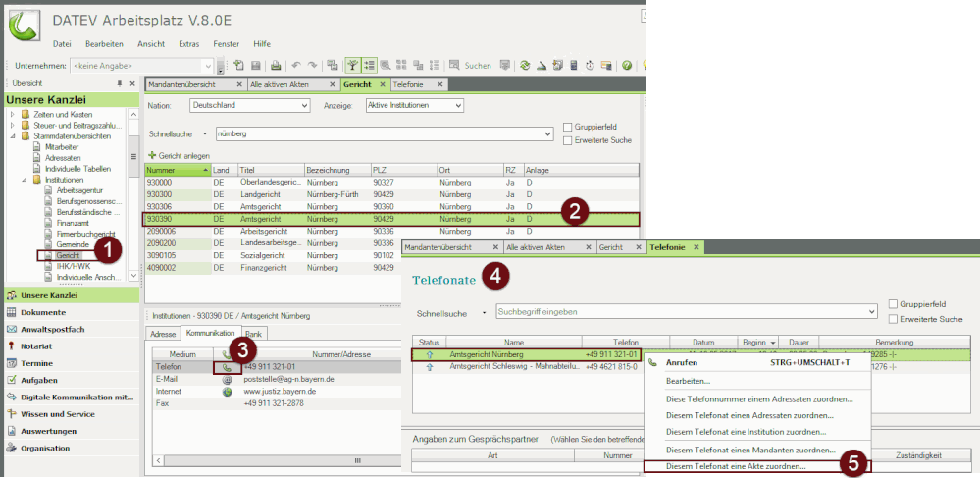Click the Gericht anlegen link
Viewport: 980px width, 478px height.
[184, 155]
